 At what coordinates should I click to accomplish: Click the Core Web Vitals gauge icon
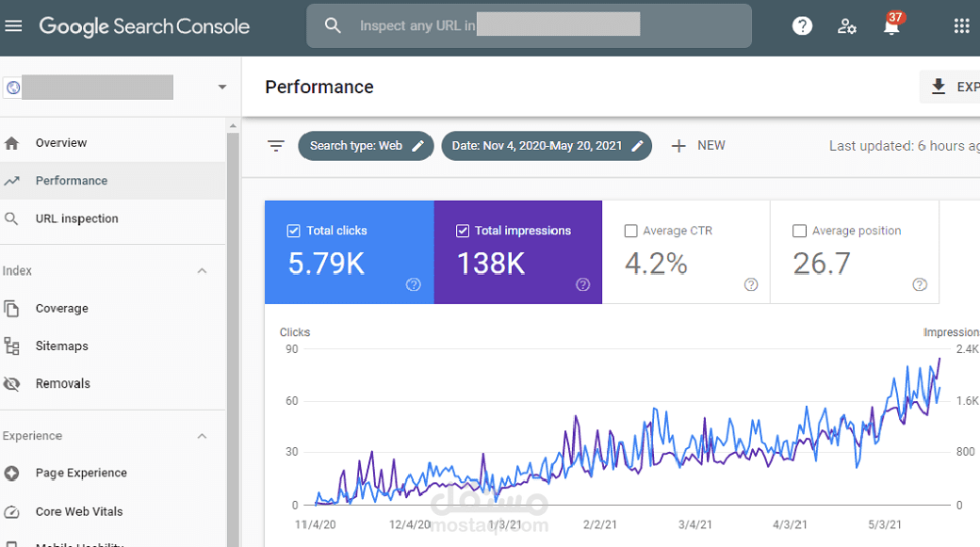[x=11, y=512]
